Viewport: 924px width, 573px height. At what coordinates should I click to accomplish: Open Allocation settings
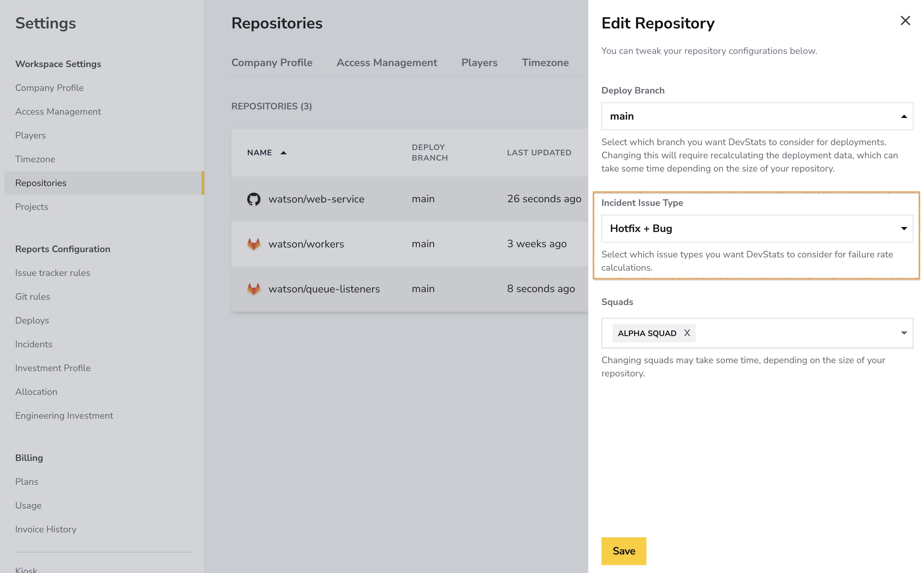pos(36,392)
